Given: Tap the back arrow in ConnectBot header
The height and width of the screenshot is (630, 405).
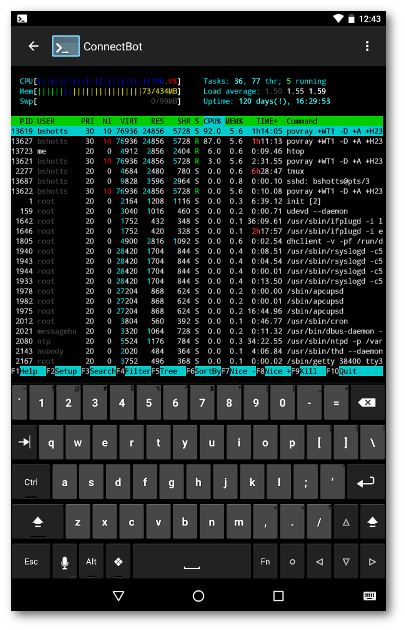Looking at the screenshot, I should 34,46.
